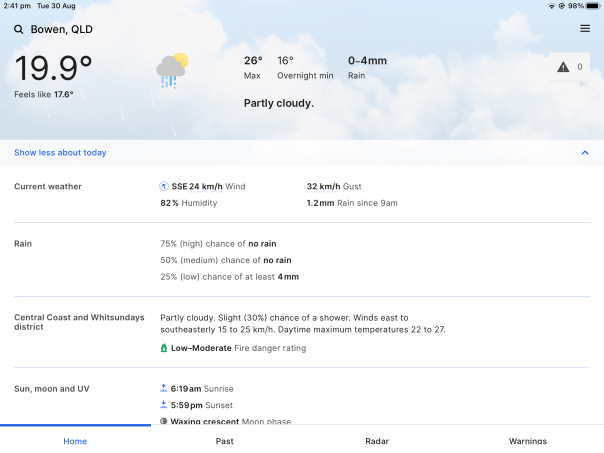Click the 26° Max temperature
The height and width of the screenshot is (453, 604).
tap(253, 61)
